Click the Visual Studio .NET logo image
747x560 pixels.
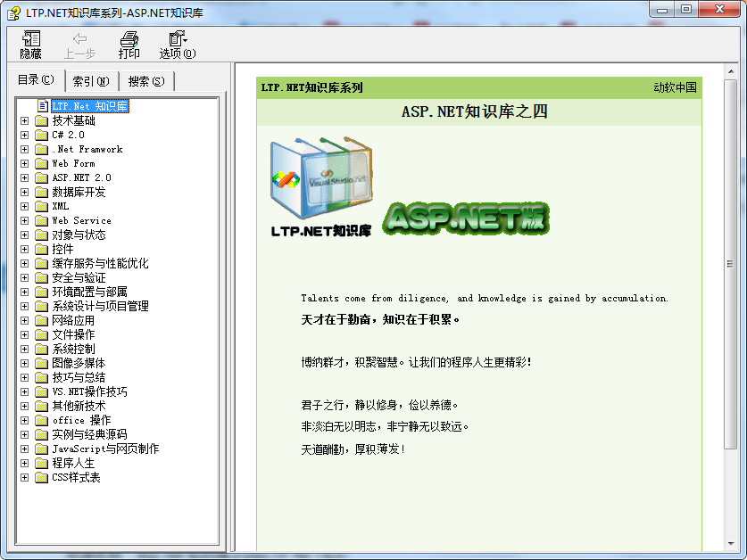click(x=321, y=178)
